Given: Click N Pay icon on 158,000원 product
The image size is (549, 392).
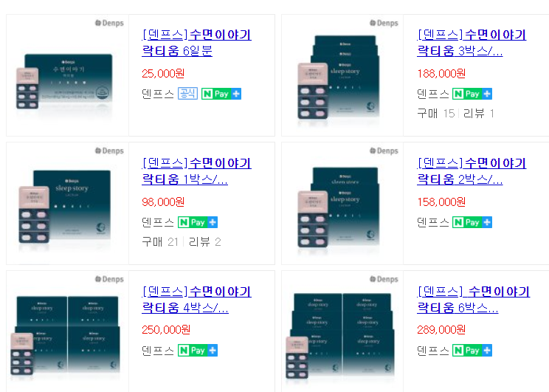Looking at the screenshot, I should (x=472, y=222).
